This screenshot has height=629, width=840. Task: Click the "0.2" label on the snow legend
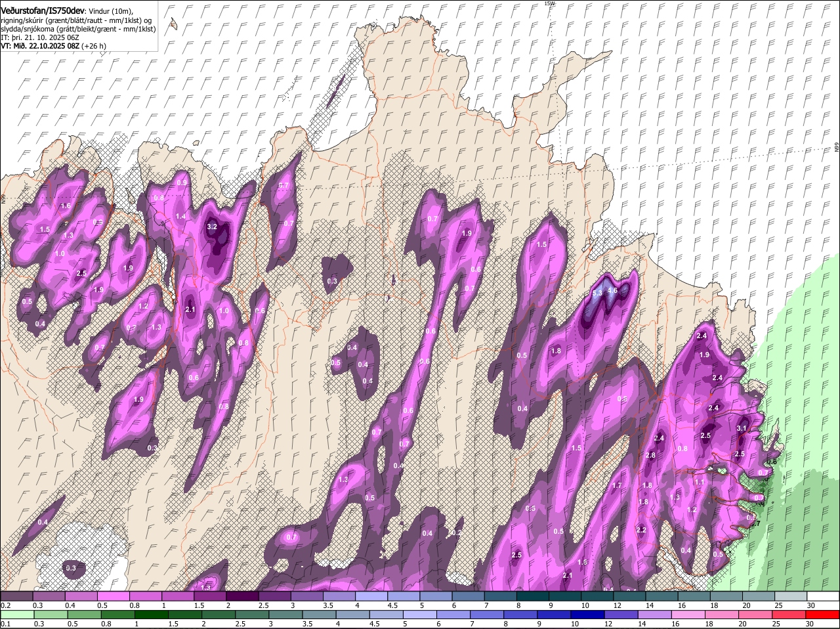5,605
